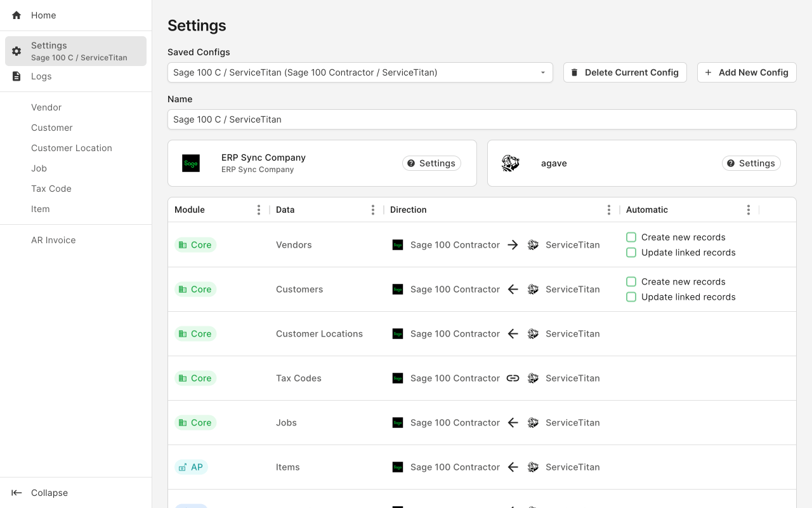Click the Core badge in the Vendors row
The width and height of the screenshot is (812, 508).
(195, 244)
